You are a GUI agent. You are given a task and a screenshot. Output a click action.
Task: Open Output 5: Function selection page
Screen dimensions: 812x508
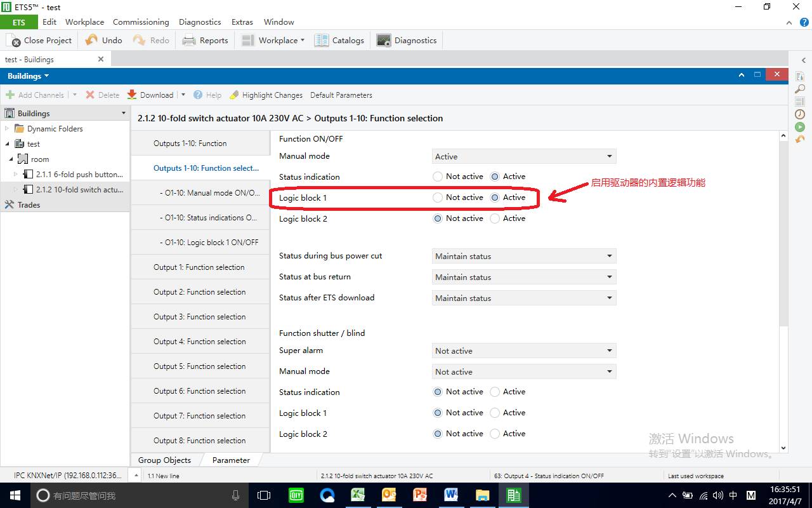[x=200, y=366]
